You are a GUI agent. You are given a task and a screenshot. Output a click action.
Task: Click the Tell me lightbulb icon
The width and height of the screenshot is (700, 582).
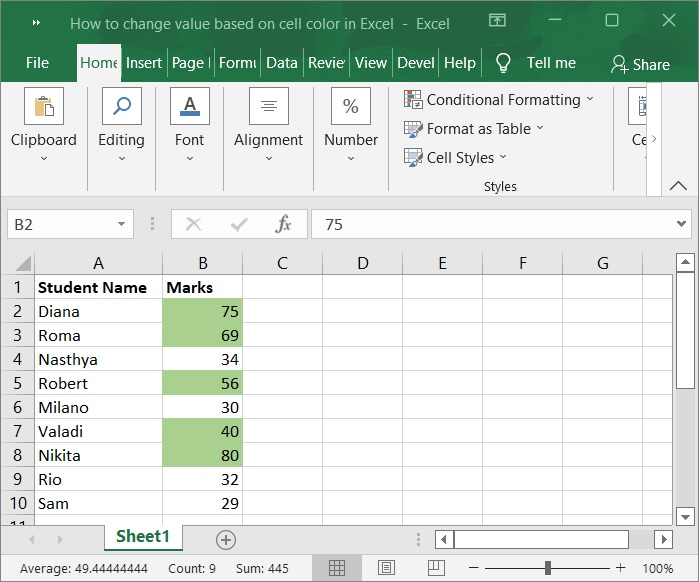pos(503,63)
